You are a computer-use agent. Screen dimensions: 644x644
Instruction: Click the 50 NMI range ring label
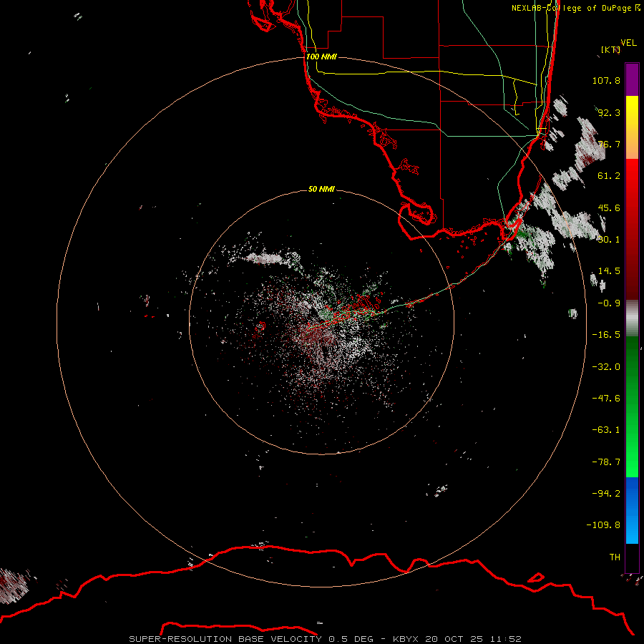321,189
